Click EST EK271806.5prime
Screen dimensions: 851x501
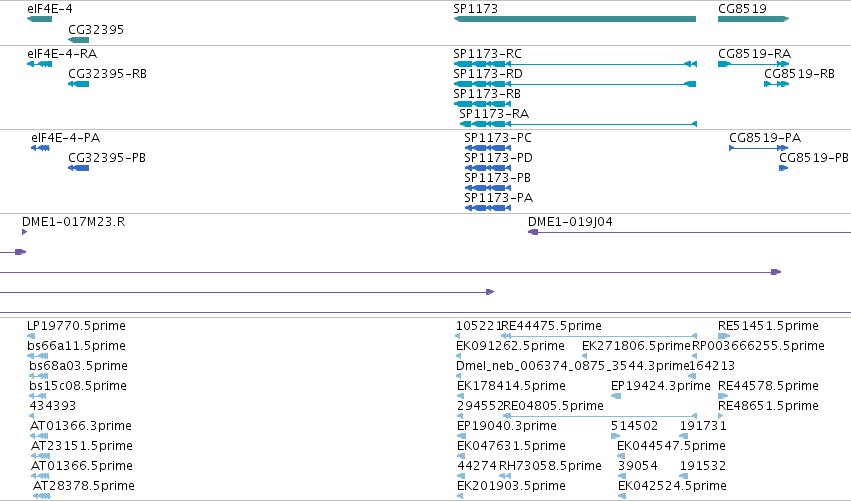click(585, 356)
